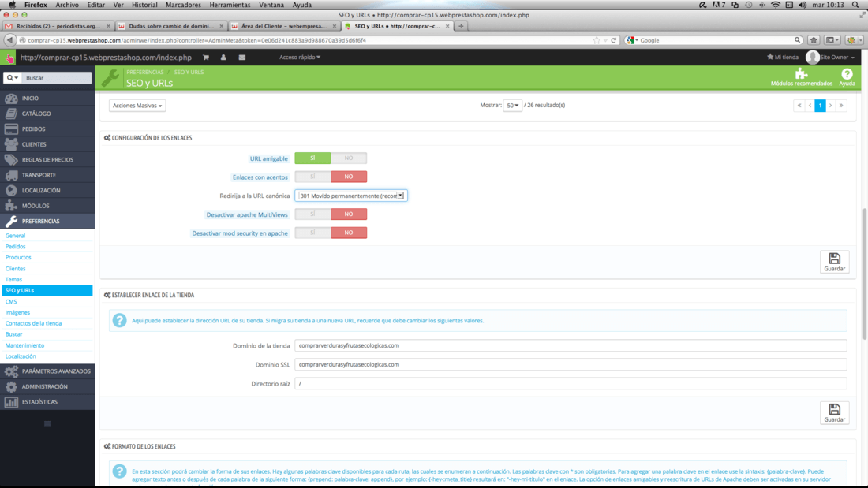Click the Wi-Fi icon in menu bar

tap(776, 5)
